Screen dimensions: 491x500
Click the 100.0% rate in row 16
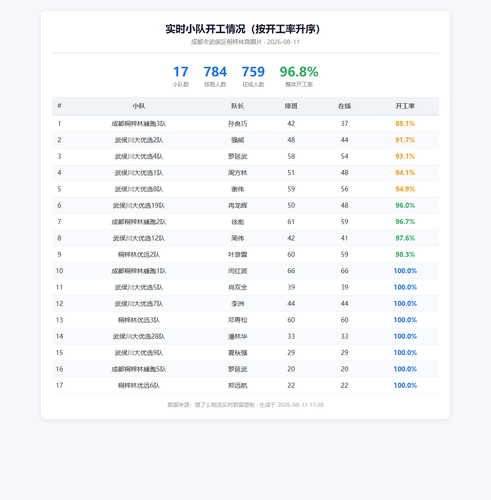coord(405,369)
